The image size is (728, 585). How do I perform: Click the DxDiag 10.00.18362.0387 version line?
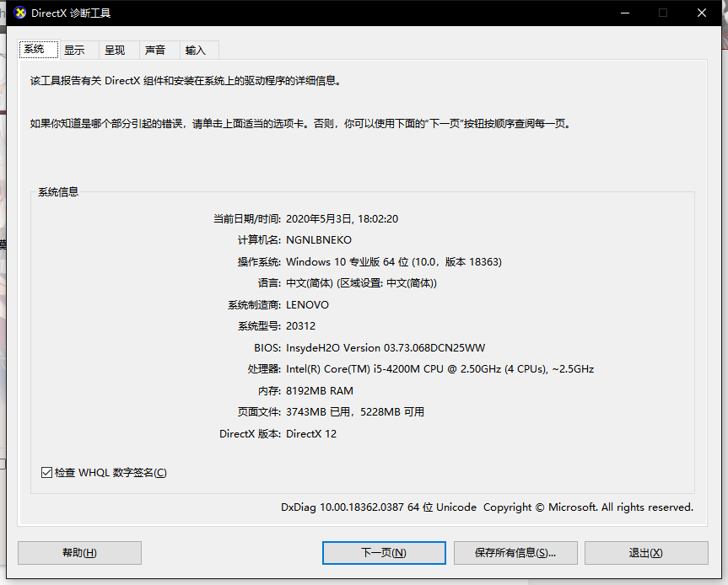(x=487, y=507)
